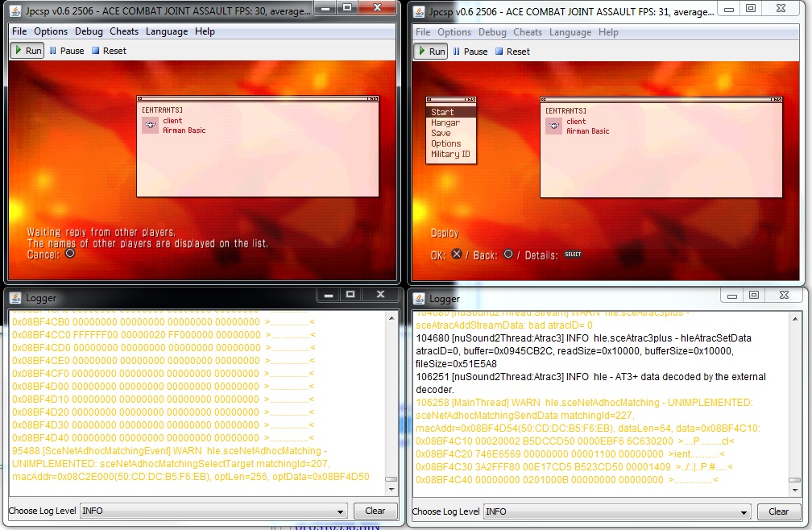The height and width of the screenshot is (530, 812).
Task: Maximize the left Logger window
Action: coord(350,295)
